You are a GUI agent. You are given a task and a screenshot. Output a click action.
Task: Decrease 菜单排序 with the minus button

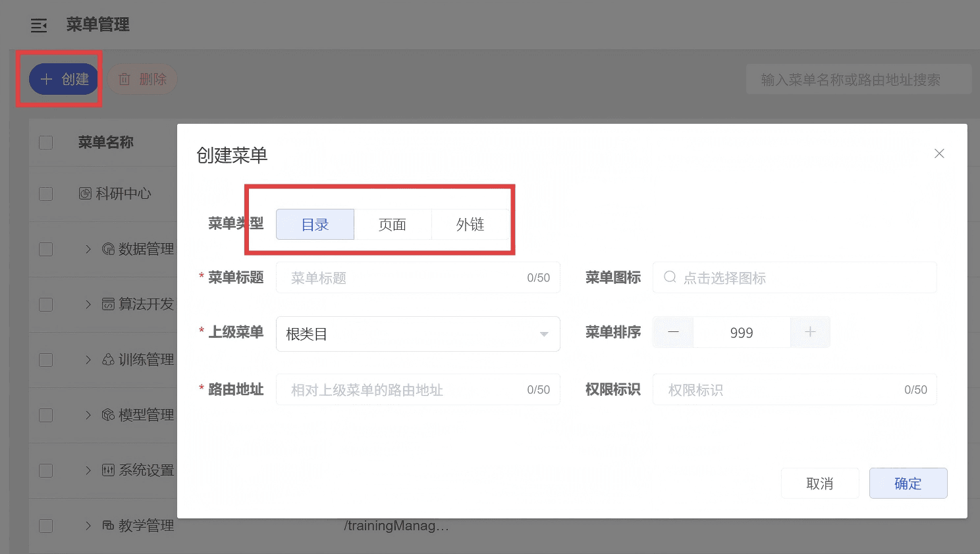click(x=673, y=333)
